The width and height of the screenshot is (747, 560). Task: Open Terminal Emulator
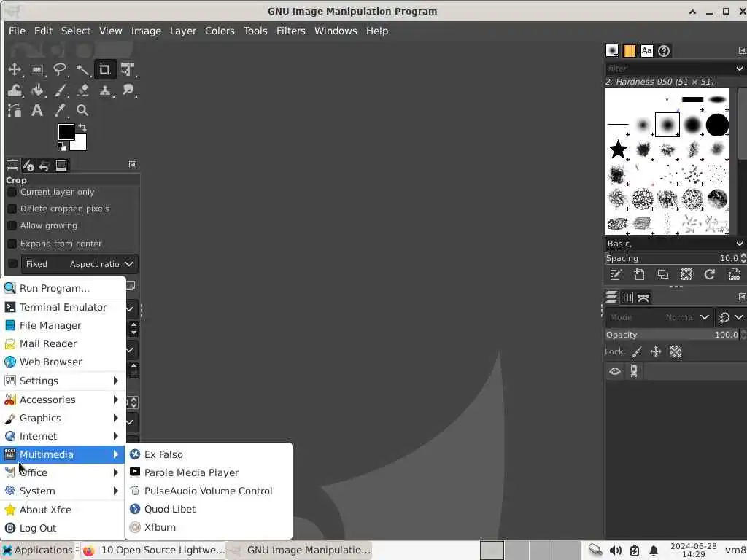point(63,307)
